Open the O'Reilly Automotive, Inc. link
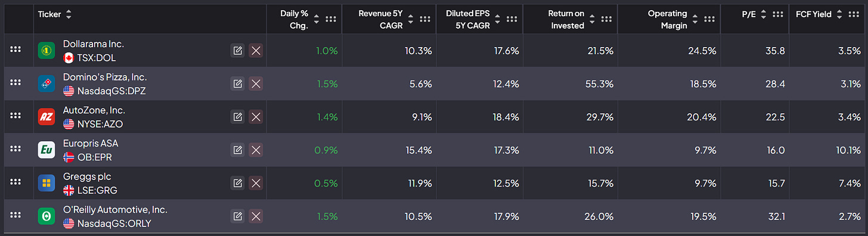 click(x=115, y=210)
